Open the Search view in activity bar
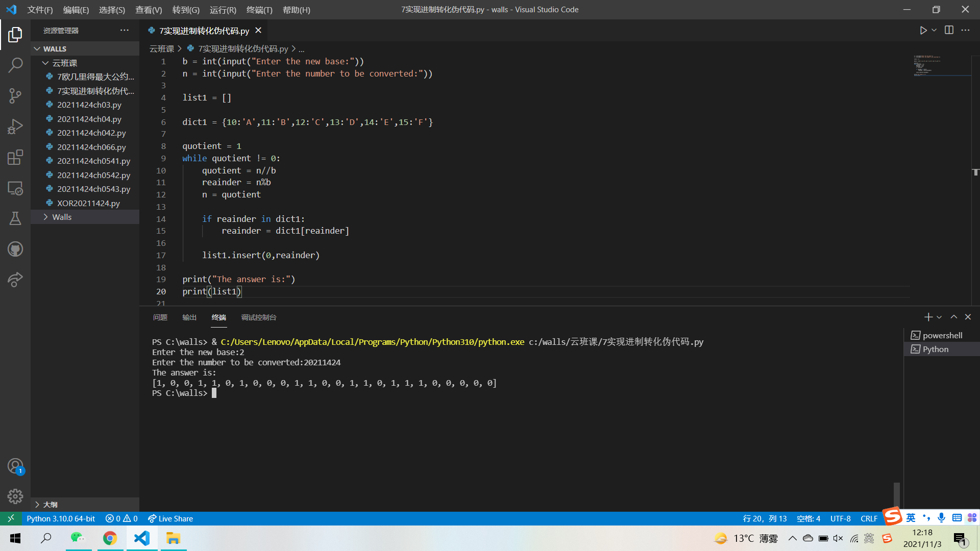 [x=15, y=65]
